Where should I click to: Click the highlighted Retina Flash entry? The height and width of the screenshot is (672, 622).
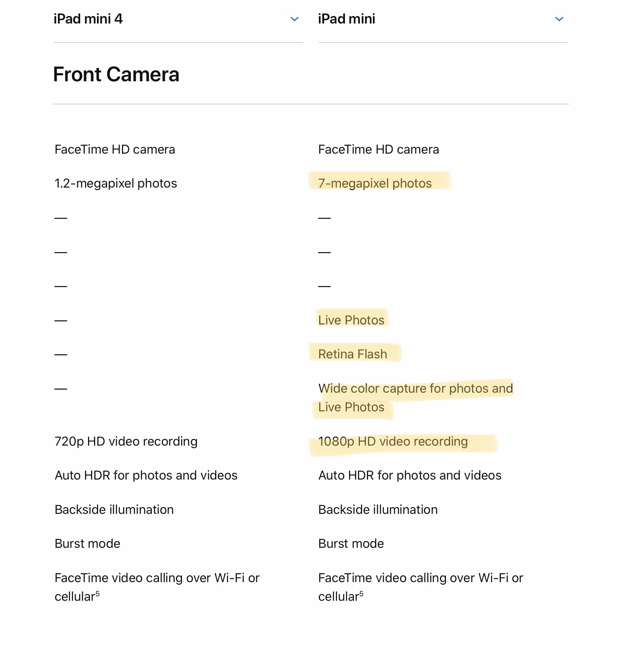[352, 354]
